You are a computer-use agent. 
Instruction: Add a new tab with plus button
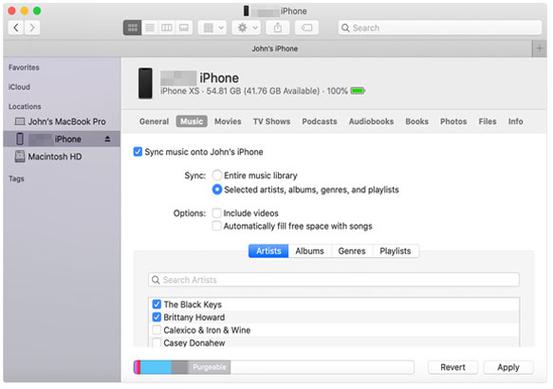click(x=539, y=49)
